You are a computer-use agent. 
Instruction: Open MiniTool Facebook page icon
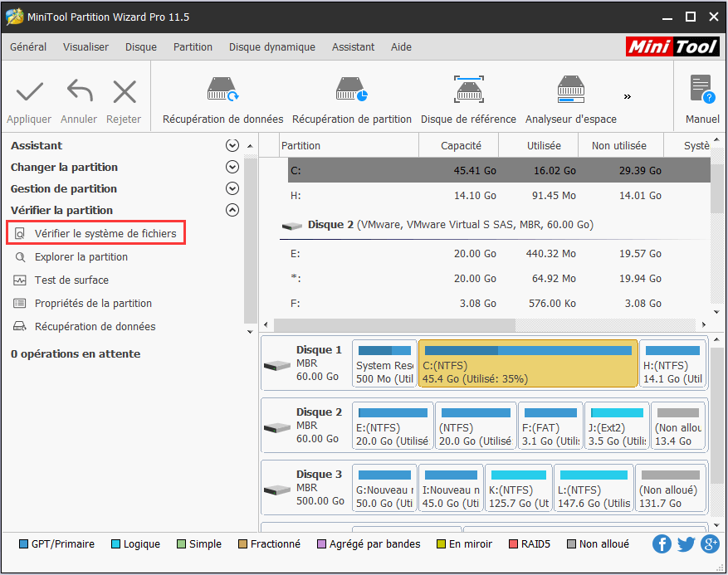(662, 544)
